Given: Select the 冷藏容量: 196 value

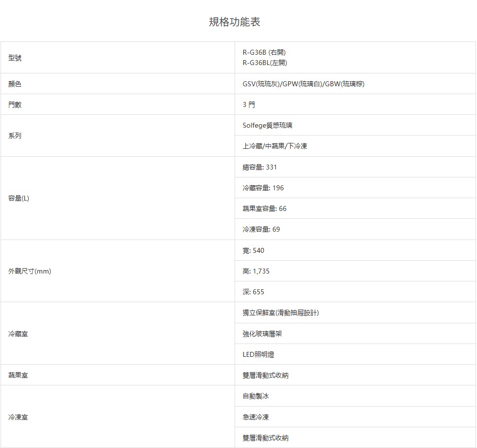Looking at the screenshot, I should click(263, 188).
